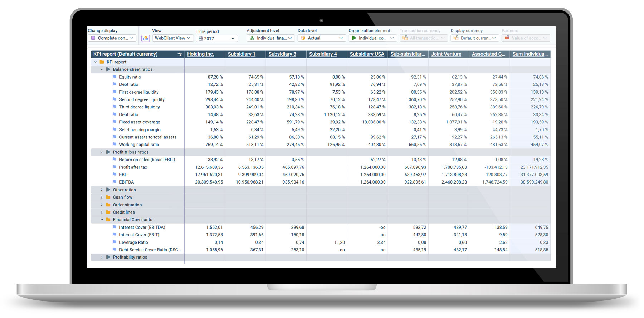Open the Subsidiary USA column link
This screenshot has width=644, height=318.
pos(367,54)
